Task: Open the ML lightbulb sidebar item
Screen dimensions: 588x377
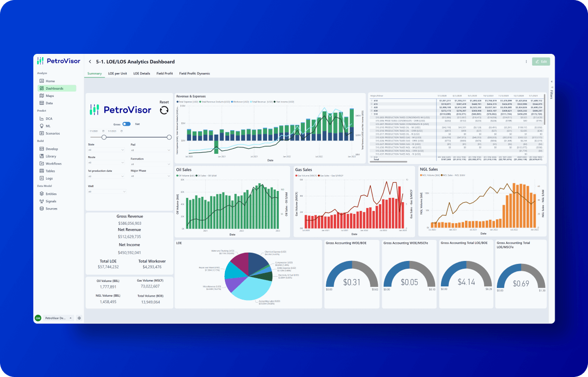Action: tap(48, 126)
